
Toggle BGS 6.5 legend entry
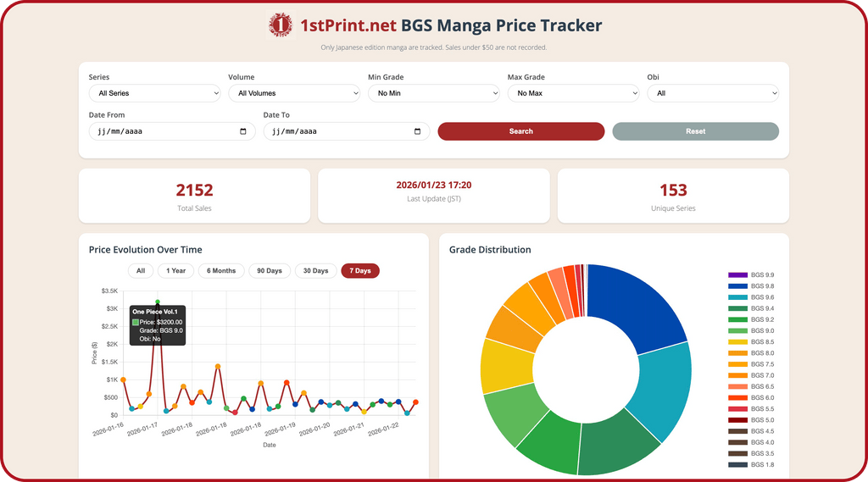click(751, 386)
